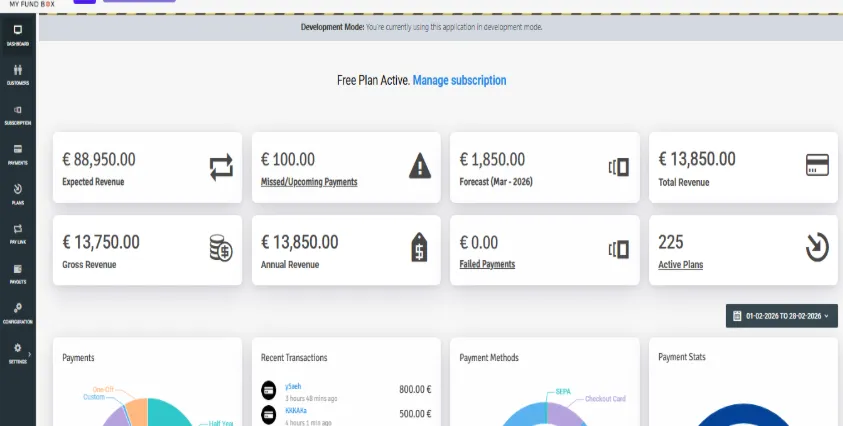Select Payments in the left sidebar

coord(18,154)
